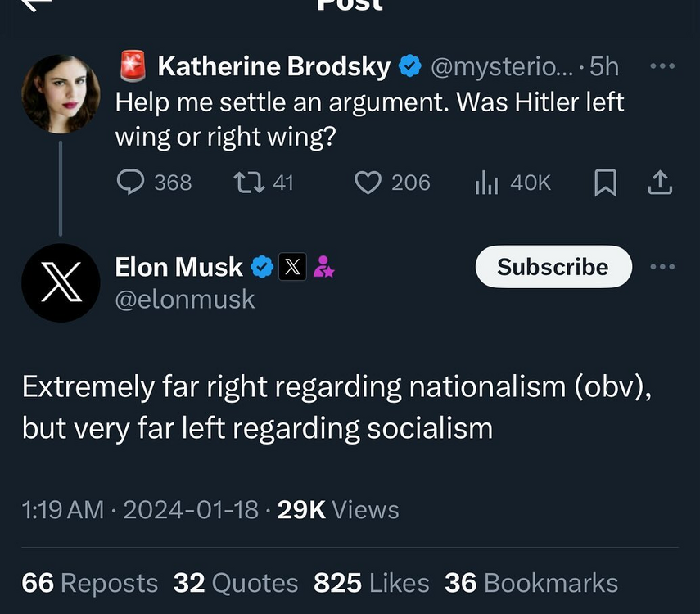Click Katherine Brodsky's display name
This screenshot has width=700, height=614.
click(273, 67)
